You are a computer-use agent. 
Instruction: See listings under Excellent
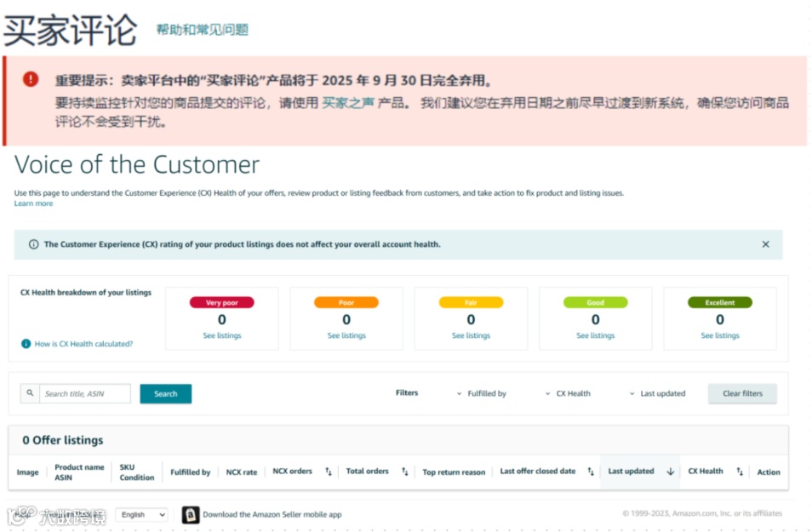pyautogui.click(x=720, y=335)
